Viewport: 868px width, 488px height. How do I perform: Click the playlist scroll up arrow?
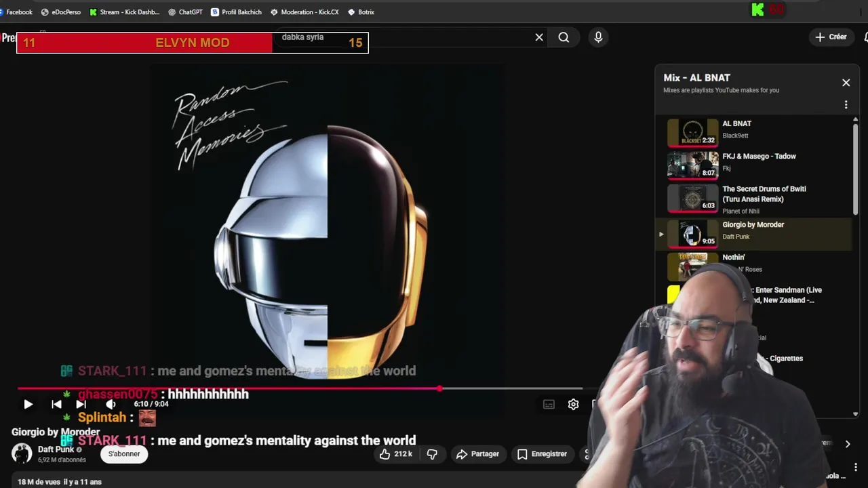point(855,120)
